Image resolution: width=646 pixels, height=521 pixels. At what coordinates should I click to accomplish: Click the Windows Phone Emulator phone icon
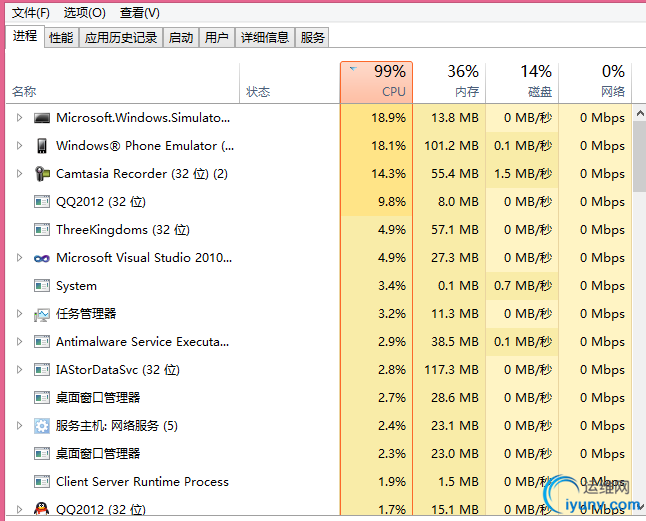click(42, 146)
